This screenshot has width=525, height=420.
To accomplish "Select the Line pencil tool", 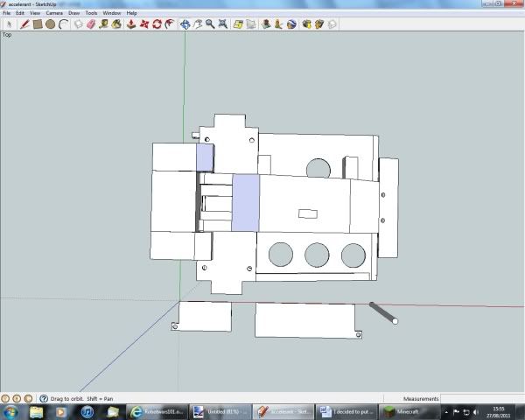I will point(24,24).
